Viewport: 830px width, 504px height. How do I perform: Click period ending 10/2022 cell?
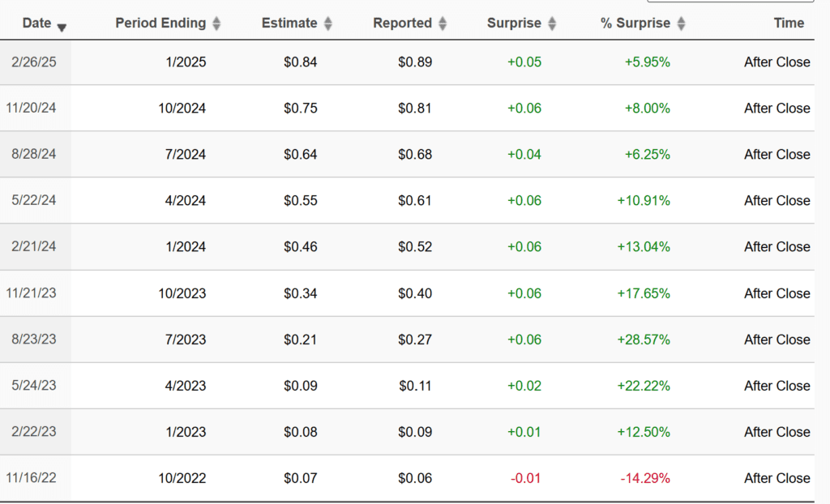point(182,477)
